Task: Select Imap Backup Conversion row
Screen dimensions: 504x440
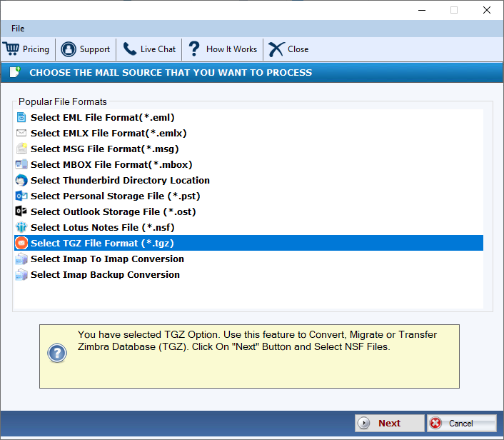Action: pos(248,275)
